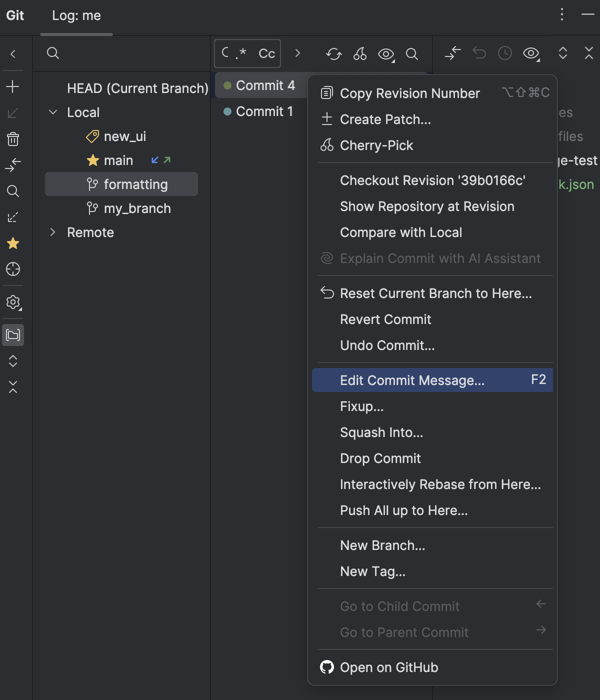Click Copy Revision Number
Image resolution: width=600 pixels, height=700 pixels.
(x=409, y=93)
